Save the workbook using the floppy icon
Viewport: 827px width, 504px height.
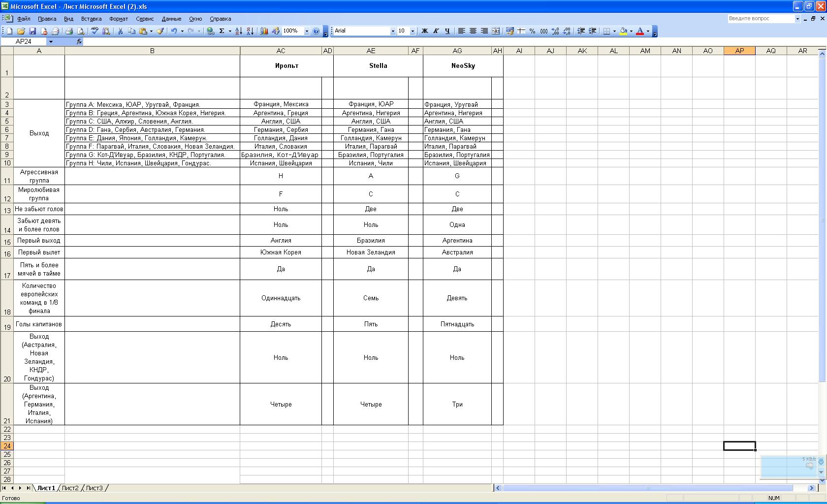click(32, 31)
